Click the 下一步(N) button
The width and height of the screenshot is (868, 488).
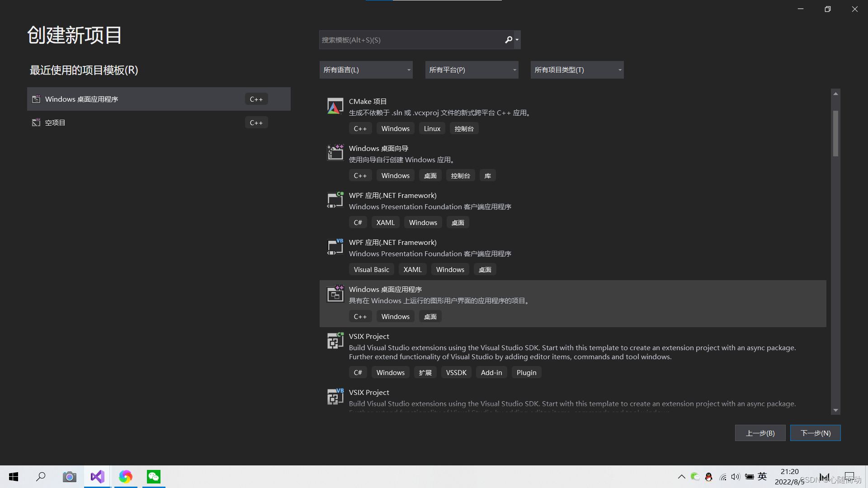click(x=815, y=432)
